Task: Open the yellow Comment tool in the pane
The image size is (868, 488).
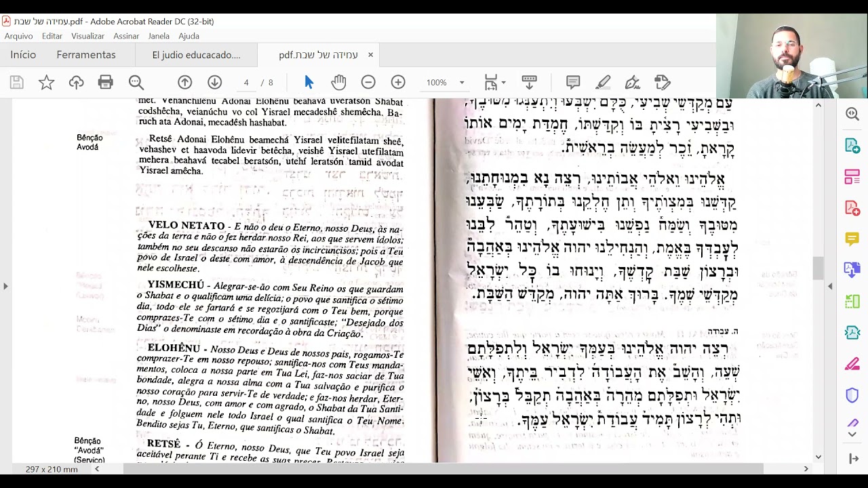Action: coord(852,239)
